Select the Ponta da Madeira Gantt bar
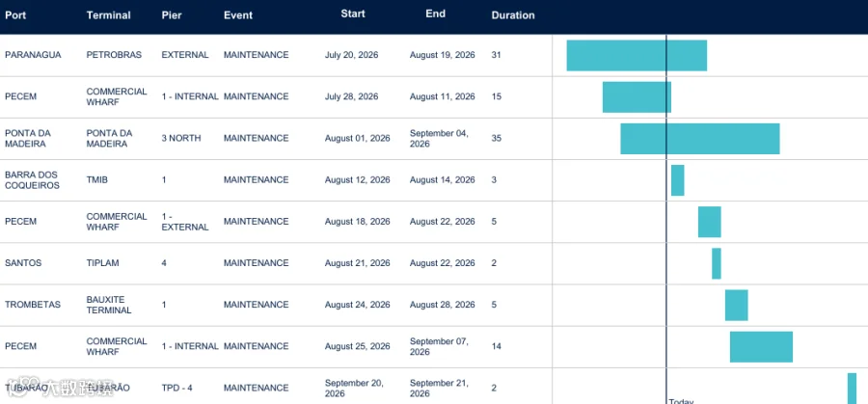The image size is (868, 404). tap(700, 138)
